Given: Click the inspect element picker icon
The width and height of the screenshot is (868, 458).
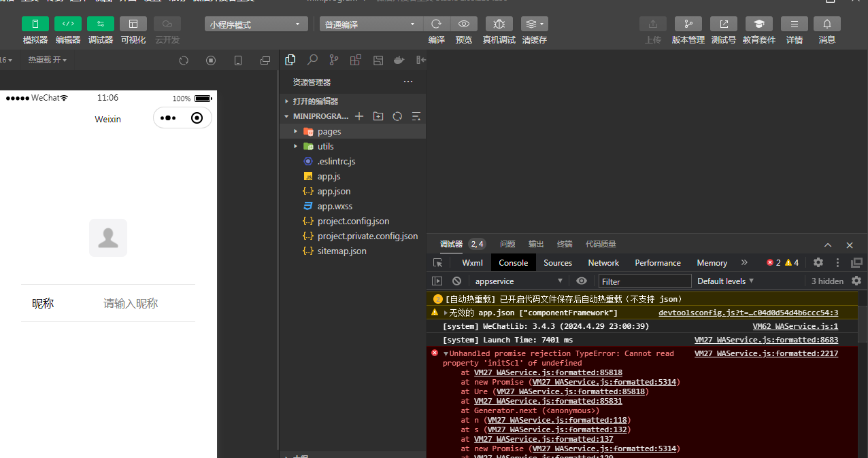Looking at the screenshot, I should [x=438, y=262].
